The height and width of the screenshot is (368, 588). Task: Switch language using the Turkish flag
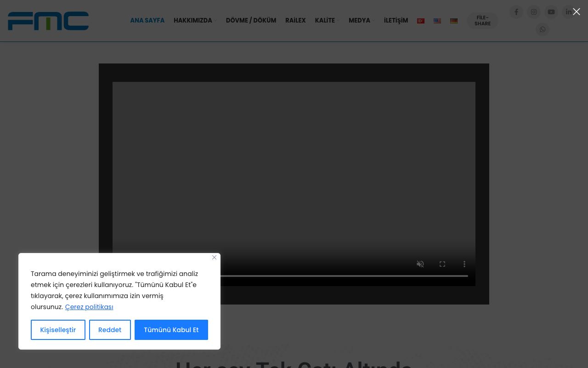[x=421, y=21]
